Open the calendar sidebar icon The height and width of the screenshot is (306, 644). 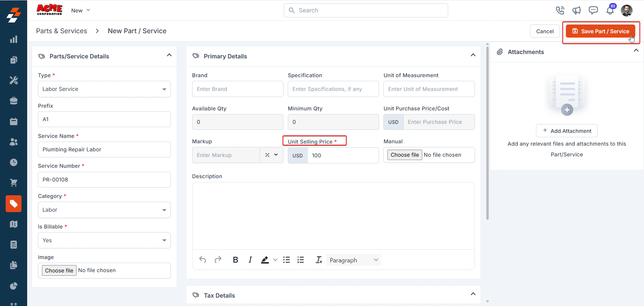13,121
